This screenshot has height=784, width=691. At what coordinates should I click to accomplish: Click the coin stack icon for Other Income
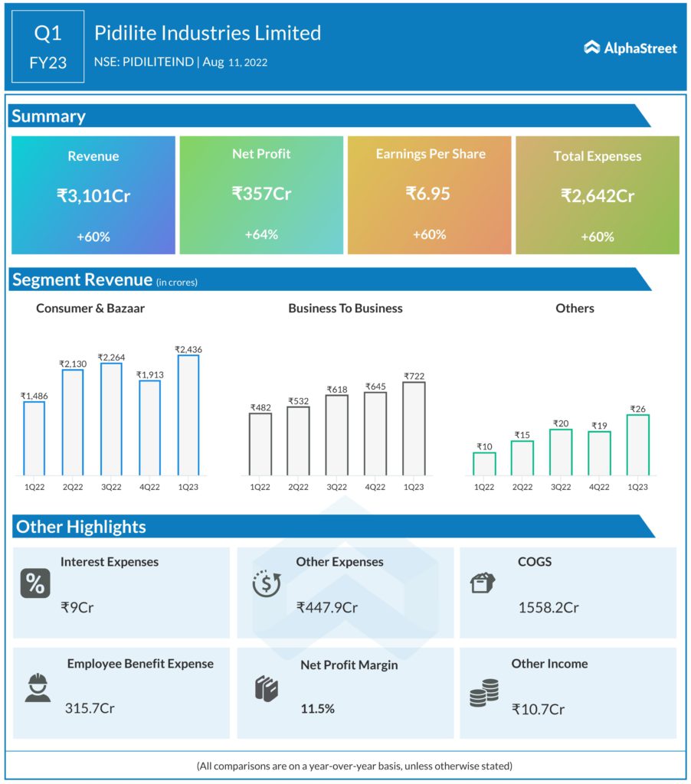[x=483, y=693]
